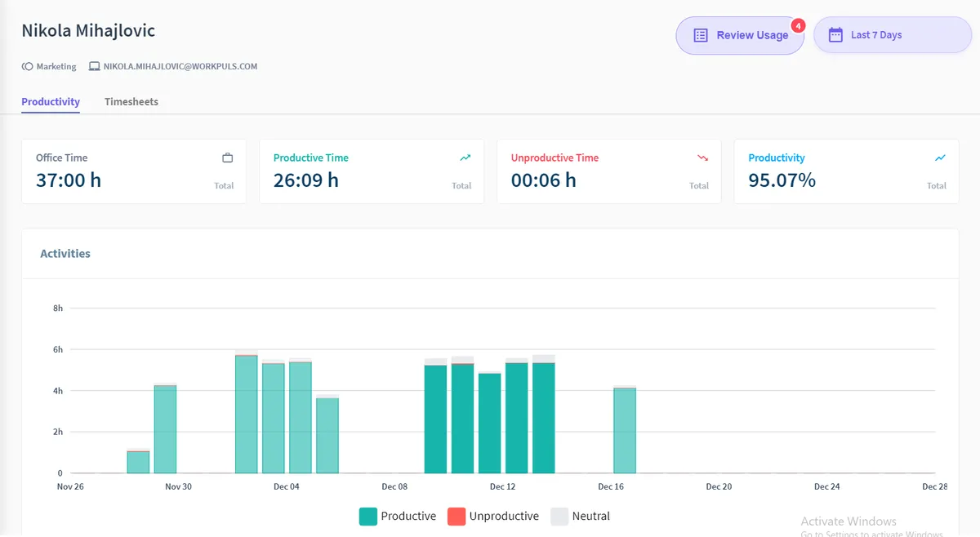Switch to the Timesheets tab
This screenshot has width=980, height=537.
pos(131,102)
